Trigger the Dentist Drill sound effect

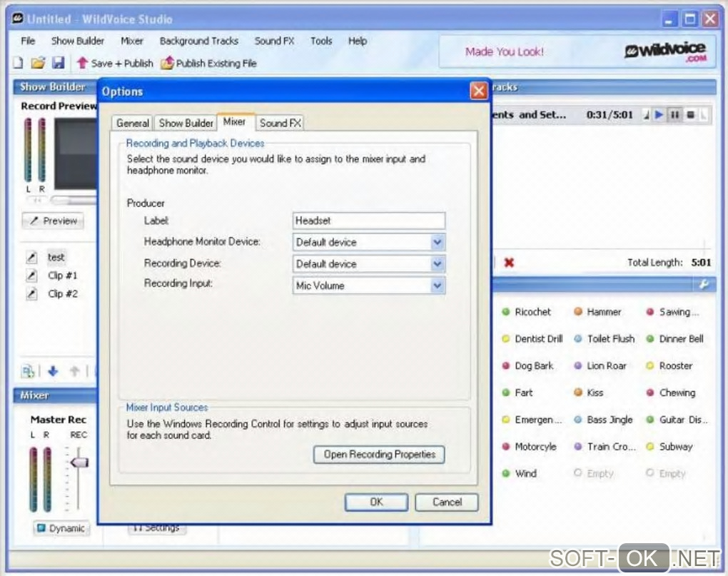(532, 339)
